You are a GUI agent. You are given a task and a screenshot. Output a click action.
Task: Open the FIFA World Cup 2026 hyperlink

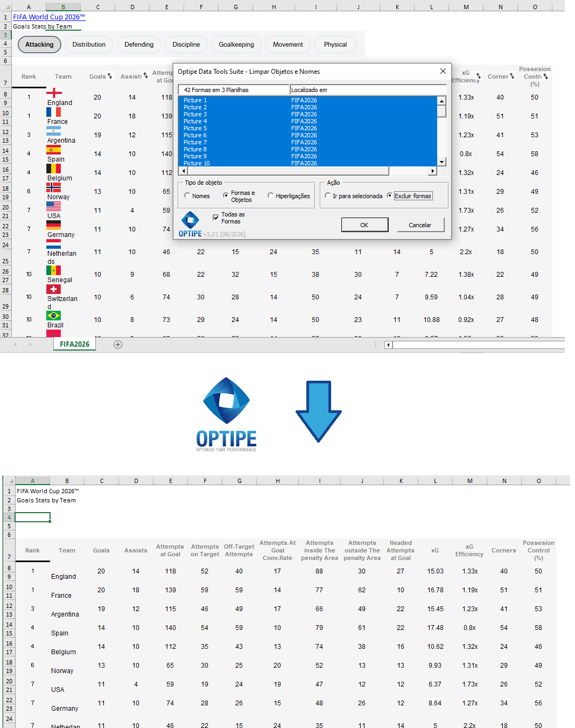point(49,17)
